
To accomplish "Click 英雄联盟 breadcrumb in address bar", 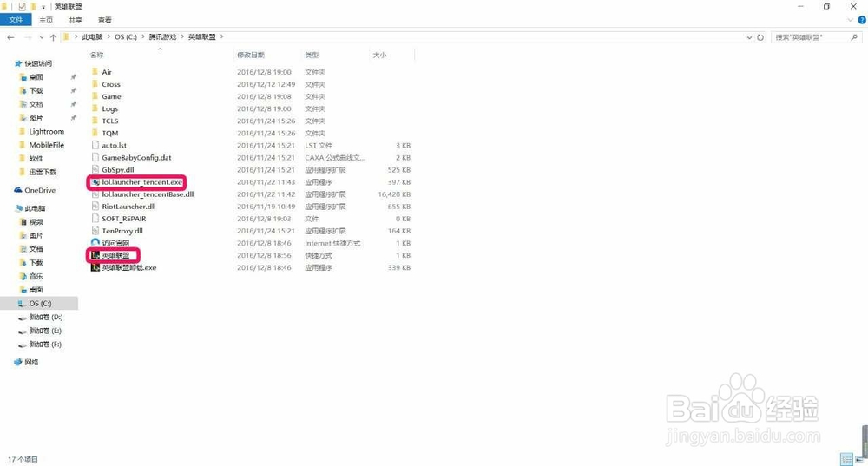I will 201,37.
